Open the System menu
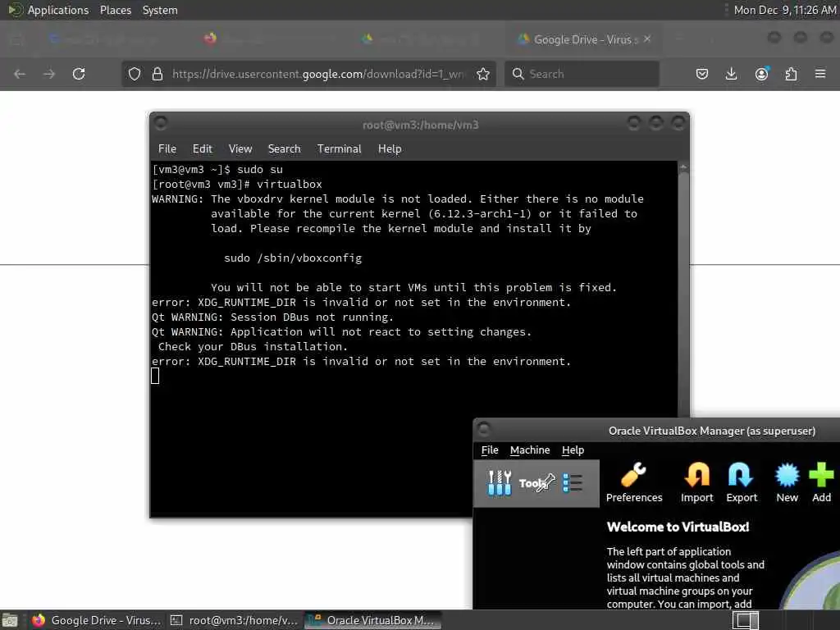 point(160,10)
